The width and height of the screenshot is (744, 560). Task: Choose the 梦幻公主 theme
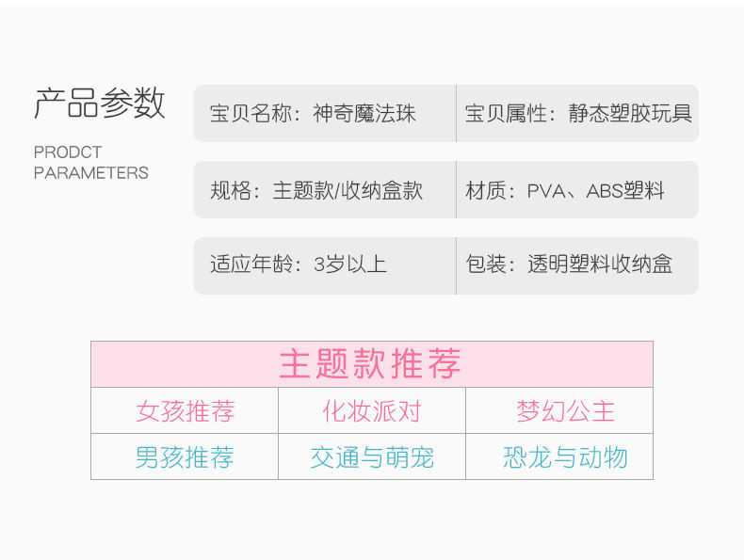[x=565, y=411]
